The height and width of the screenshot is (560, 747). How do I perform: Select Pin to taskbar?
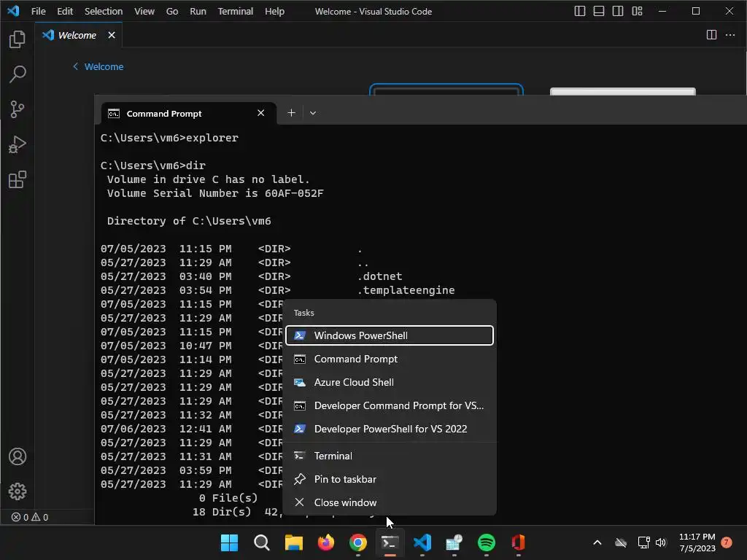390,479
